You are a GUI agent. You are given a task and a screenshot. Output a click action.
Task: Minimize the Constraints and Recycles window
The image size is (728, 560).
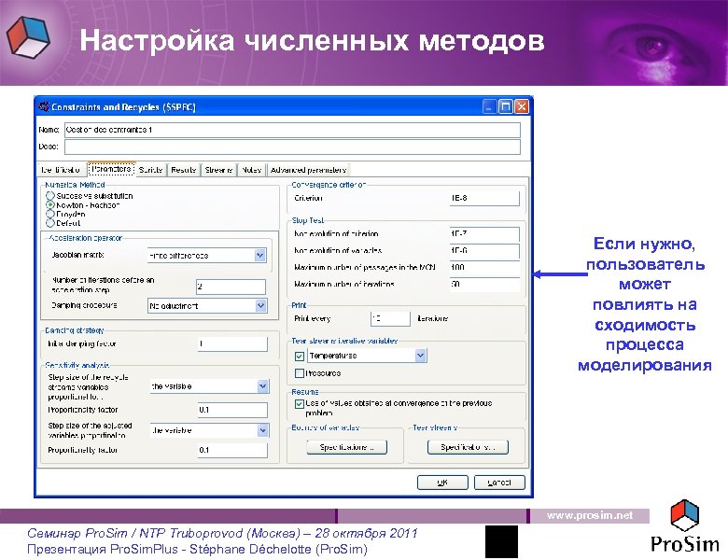(489, 106)
